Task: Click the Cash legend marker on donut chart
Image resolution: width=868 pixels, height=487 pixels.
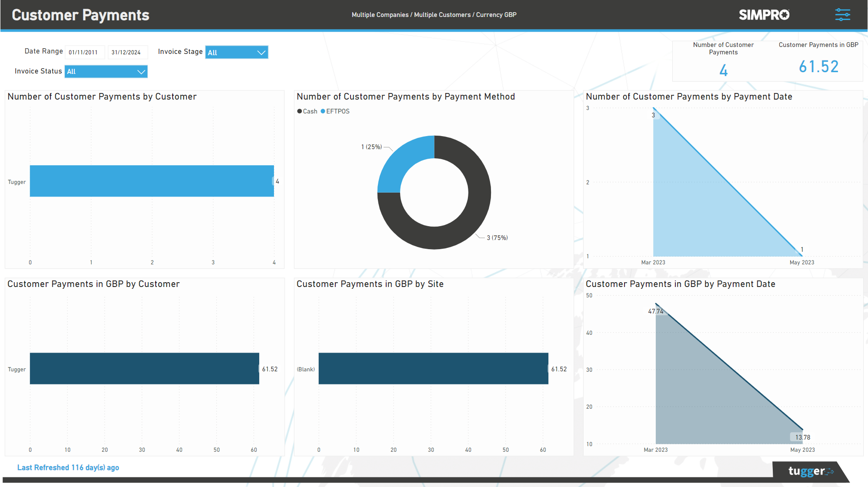Action: click(299, 111)
